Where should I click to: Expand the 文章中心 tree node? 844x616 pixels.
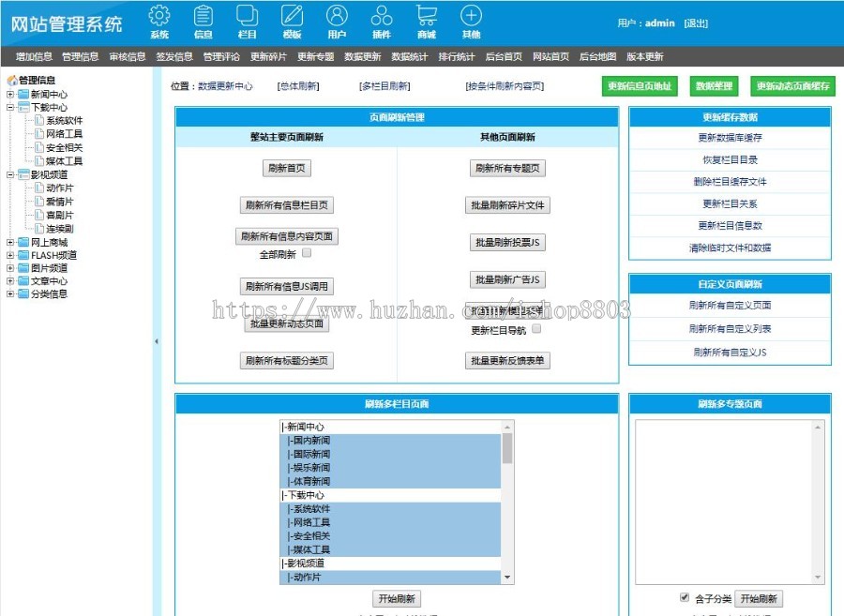pyautogui.click(x=10, y=281)
